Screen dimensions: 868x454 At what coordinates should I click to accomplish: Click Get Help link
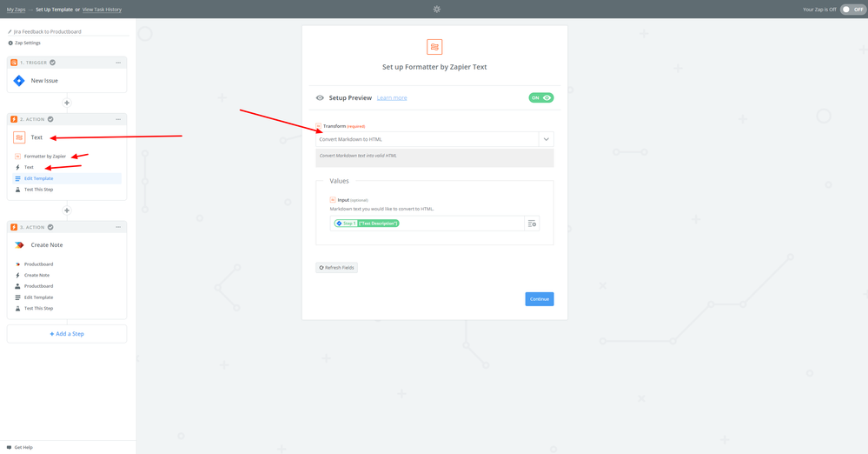(x=23, y=447)
